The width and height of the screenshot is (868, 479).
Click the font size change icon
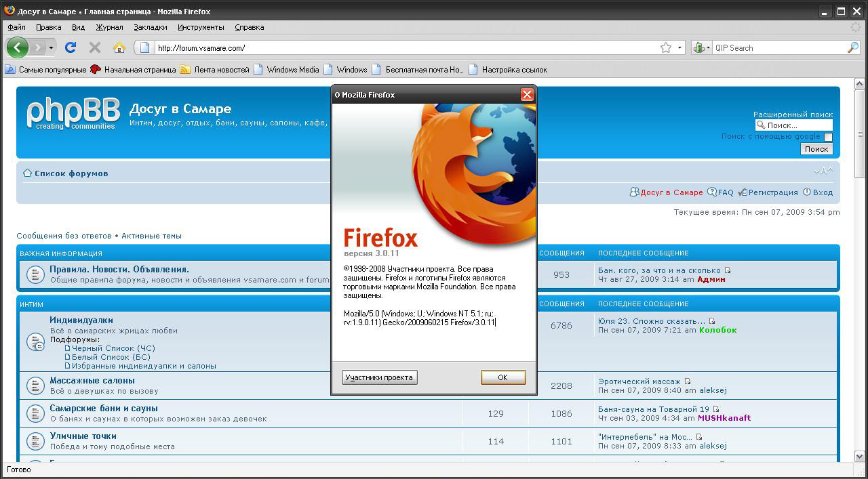[x=823, y=171]
